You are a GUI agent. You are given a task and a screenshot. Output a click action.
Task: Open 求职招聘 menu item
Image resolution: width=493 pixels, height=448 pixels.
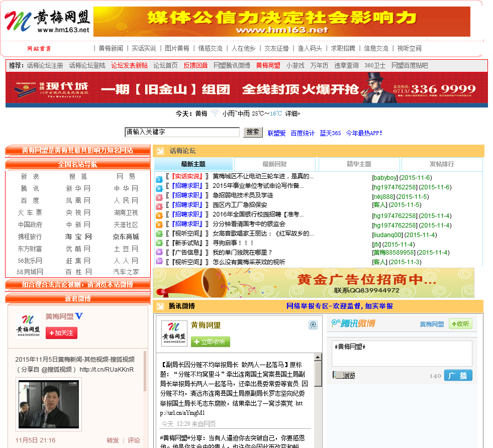(x=343, y=48)
